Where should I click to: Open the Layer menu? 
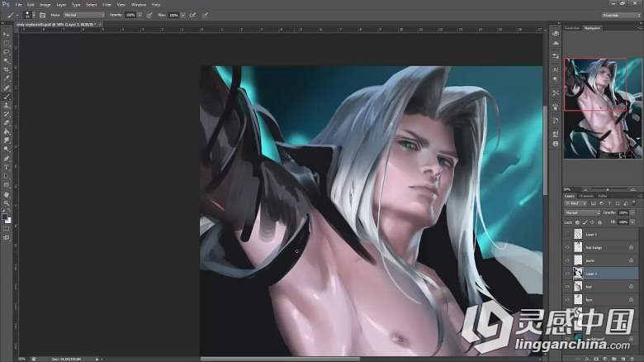61,4
